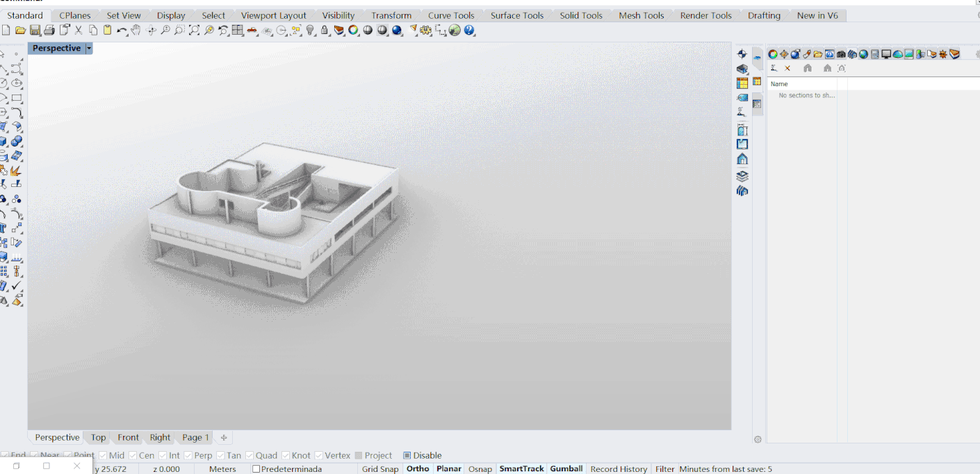
Task: Click the crosshair target icon in right strip
Action: pyautogui.click(x=742, y=54)
